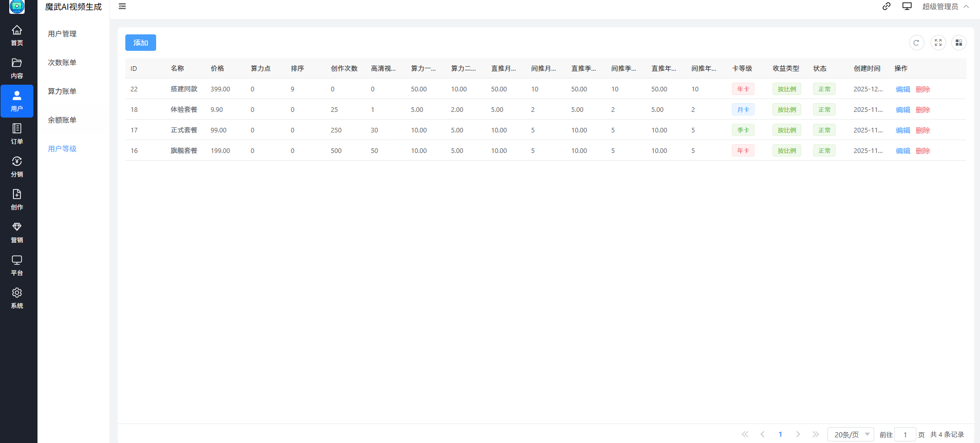This screenshot has height=443, width=980.
Task: Click 编辑 for the 体验套餐 row
Action: click(x=902, y=110)
